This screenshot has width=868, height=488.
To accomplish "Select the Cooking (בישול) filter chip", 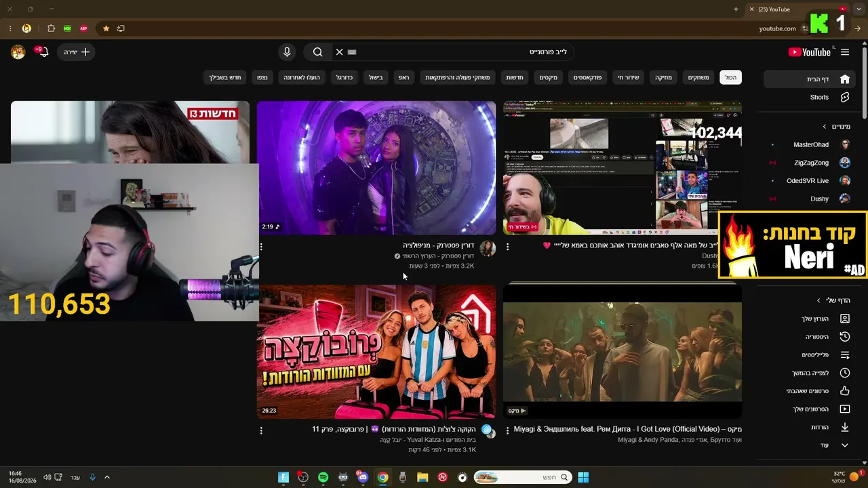I will (x=376, y=77).
